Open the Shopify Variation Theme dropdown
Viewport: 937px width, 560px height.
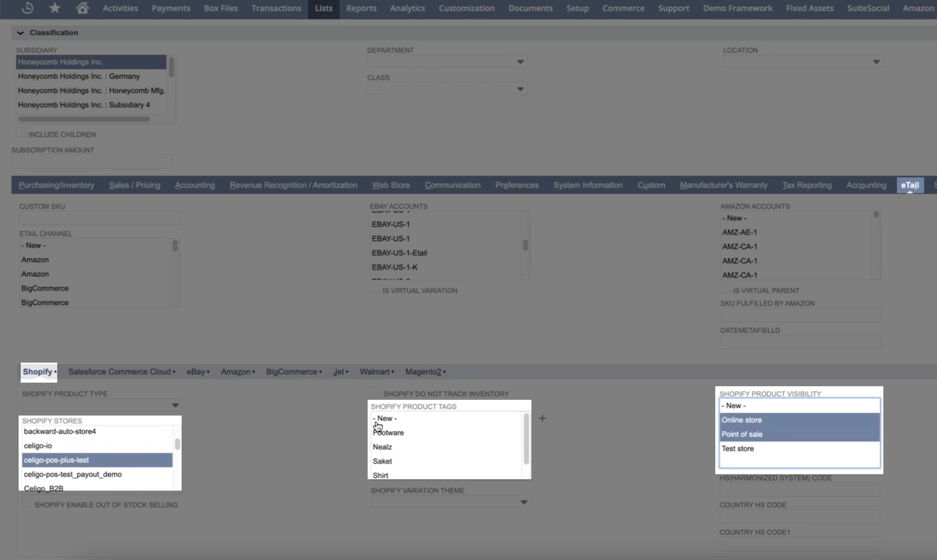tap(451, 502)
